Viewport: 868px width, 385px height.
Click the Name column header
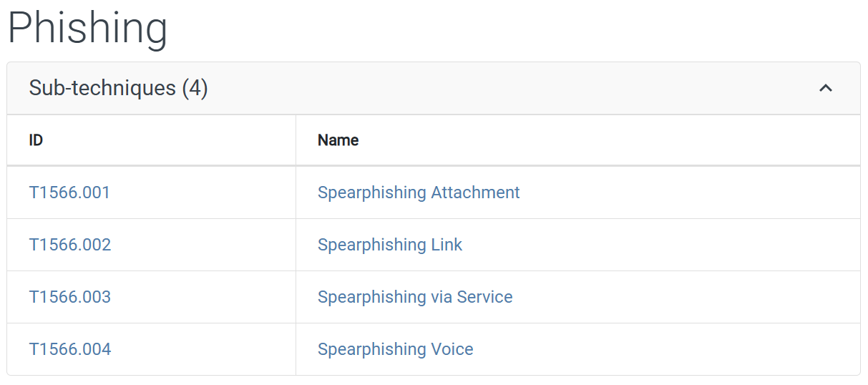click(x=338, y=140)
